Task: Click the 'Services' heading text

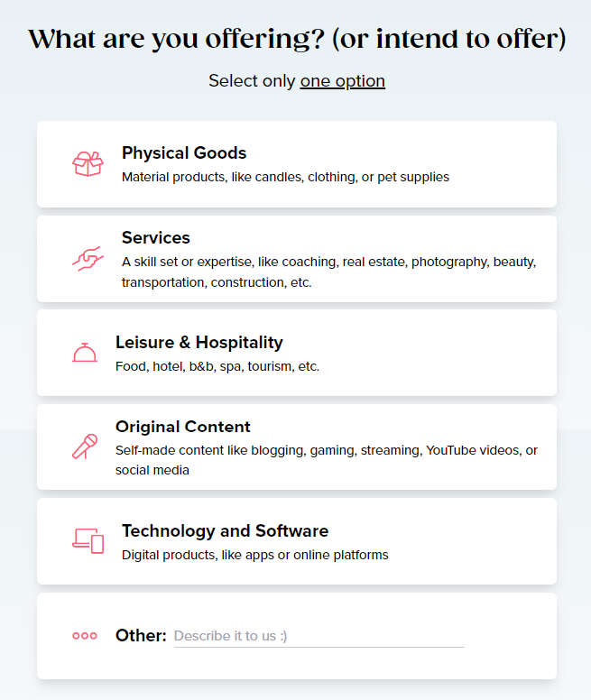Action: click(156, 237)
